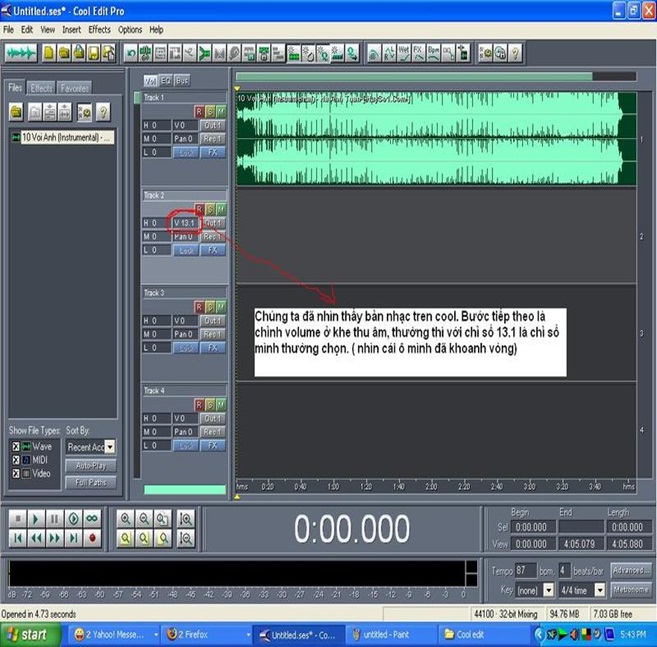Viewport: 657px width, 647px height.
Task: Open the Sort By dropdown
Action: (110, 447)
